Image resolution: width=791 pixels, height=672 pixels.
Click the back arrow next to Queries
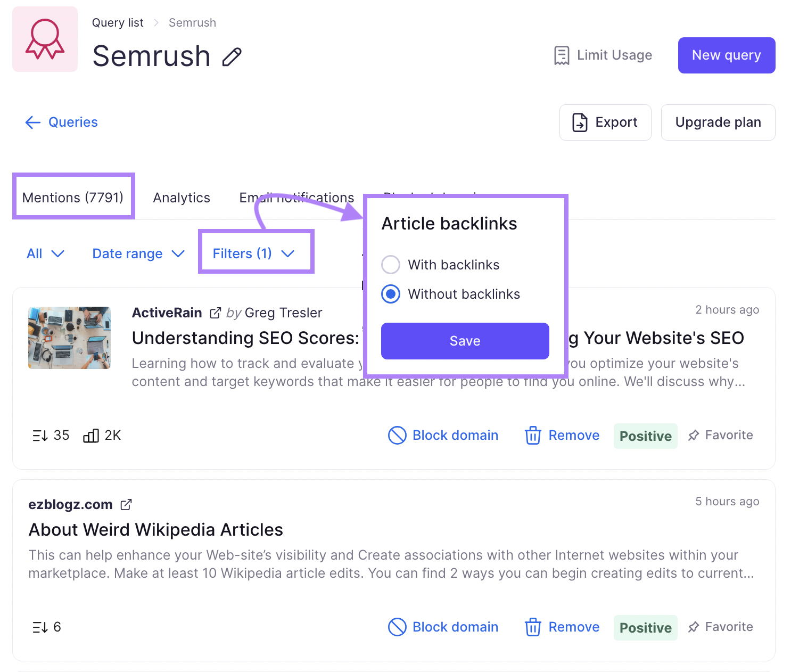(x=32, y=122)
